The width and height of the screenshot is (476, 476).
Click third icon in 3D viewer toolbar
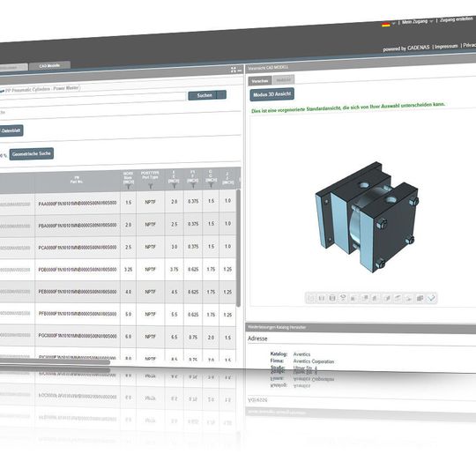(x=332, y=298)
